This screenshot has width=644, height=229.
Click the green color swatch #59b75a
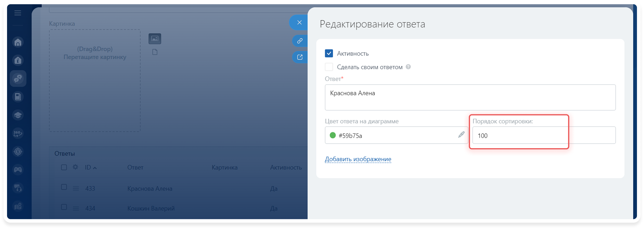click(333, 135)
